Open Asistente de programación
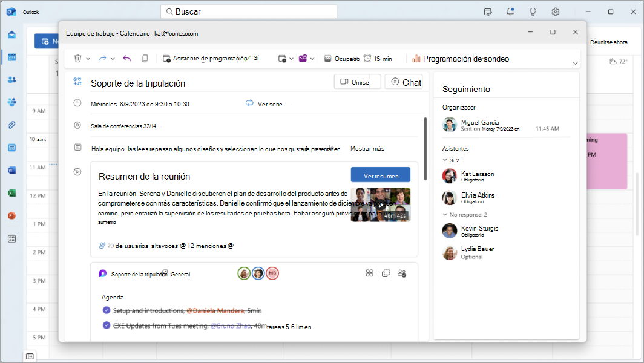The image size is (644, 363). (205, 59)
